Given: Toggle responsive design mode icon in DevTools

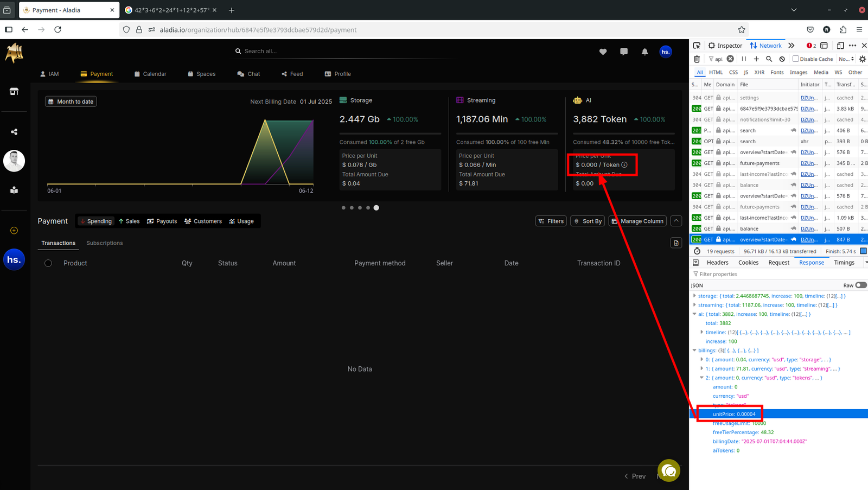Looking at the screenshot, I should click(x=840, y=46).
